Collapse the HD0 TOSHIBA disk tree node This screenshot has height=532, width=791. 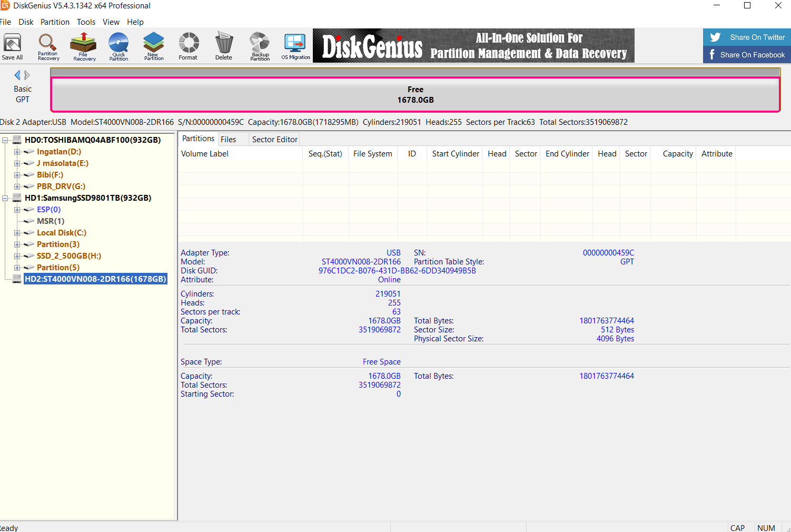coord(5,140)
